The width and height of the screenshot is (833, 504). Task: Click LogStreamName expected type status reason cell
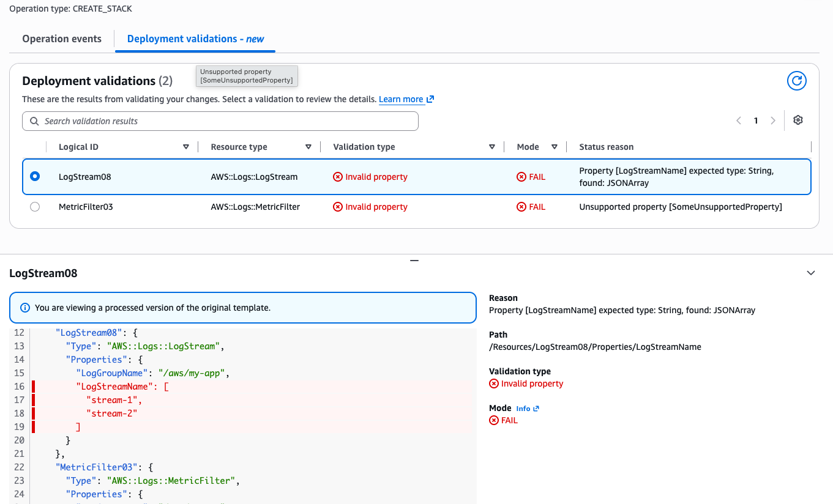coord(676,177)
